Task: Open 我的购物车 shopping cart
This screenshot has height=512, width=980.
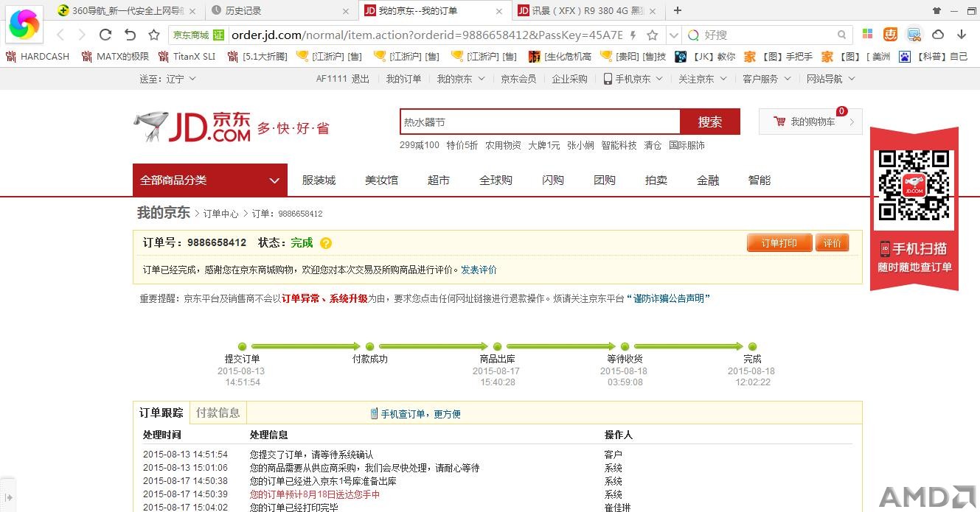Action: point(810,122)
